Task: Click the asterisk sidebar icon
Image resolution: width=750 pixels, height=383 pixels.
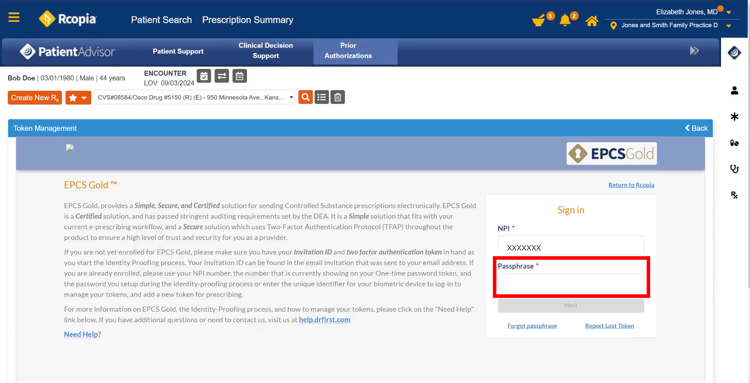Action: [734, 117]
